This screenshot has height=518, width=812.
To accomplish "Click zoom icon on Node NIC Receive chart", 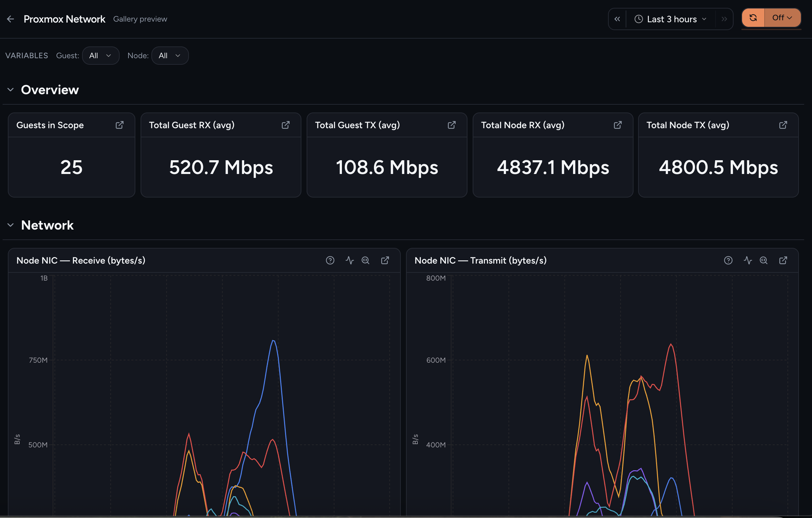I will click(365, 260).
